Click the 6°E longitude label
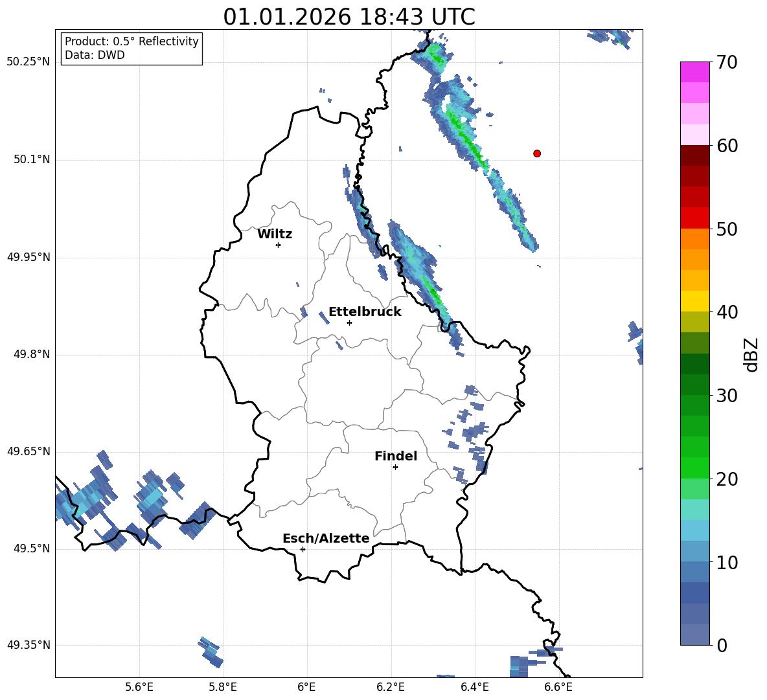Screen dimensions: 767x700 pyautogui.click(x=306, y=687)
